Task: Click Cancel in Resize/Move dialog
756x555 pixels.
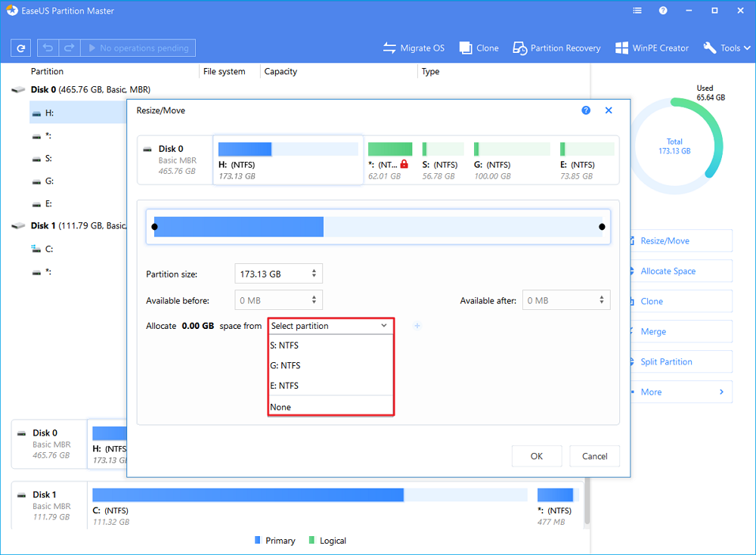Action: (x=594, y=456)
